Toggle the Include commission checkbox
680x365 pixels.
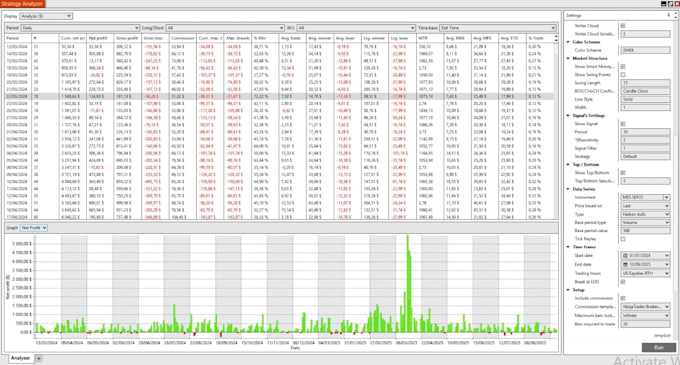pos(623,298)
